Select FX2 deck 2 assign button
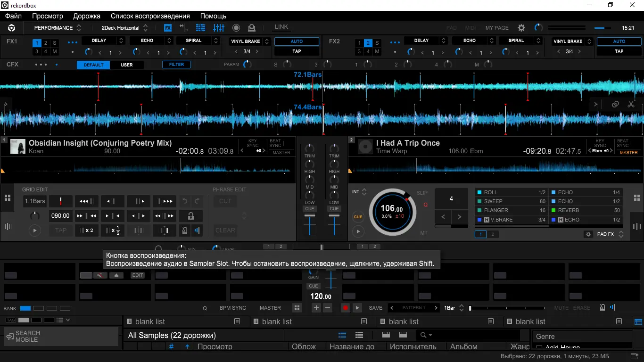Viewport: 644px width, 362px height. (x=368, y=43)
